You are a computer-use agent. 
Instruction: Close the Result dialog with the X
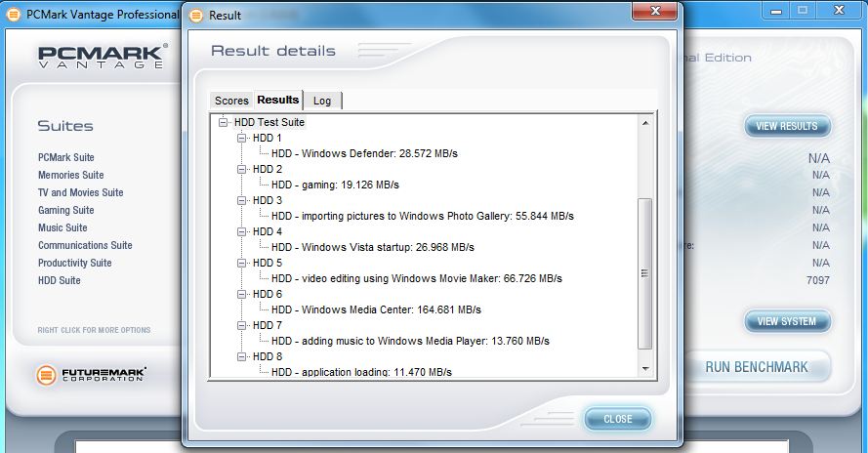point(654,11)
